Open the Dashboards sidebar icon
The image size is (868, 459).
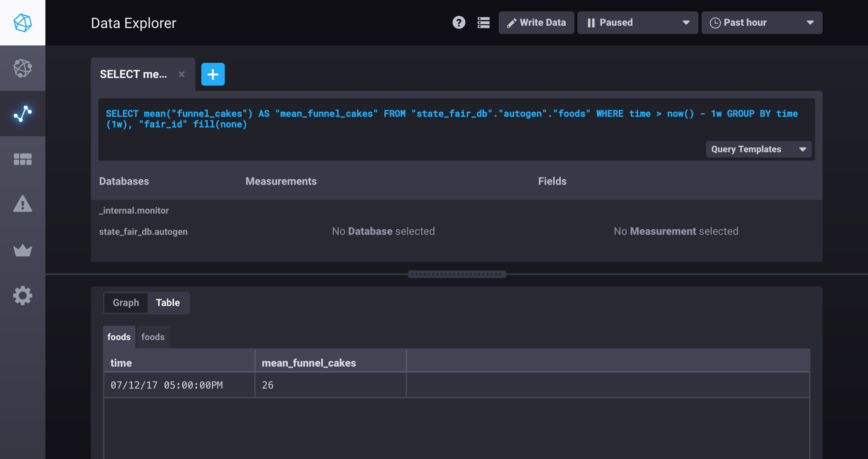pos(22,159)
